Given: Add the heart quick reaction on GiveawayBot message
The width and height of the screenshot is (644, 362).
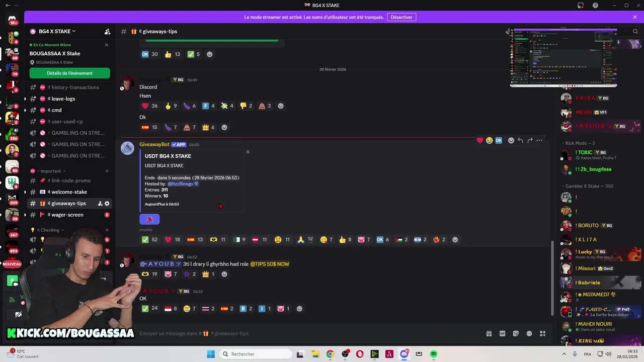Looking at the screenshot, I should [480, 140].
